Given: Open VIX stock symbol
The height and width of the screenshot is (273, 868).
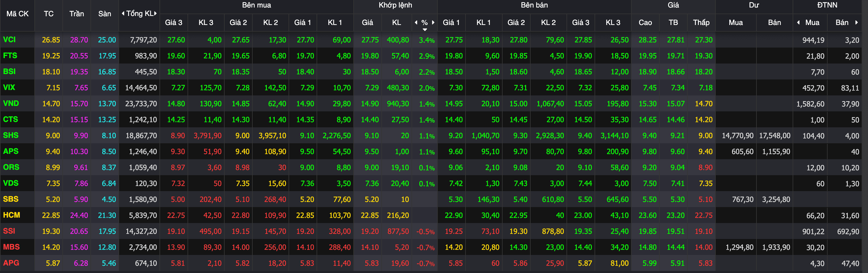Looking at the screenshot, I should (x=9, y=87).
